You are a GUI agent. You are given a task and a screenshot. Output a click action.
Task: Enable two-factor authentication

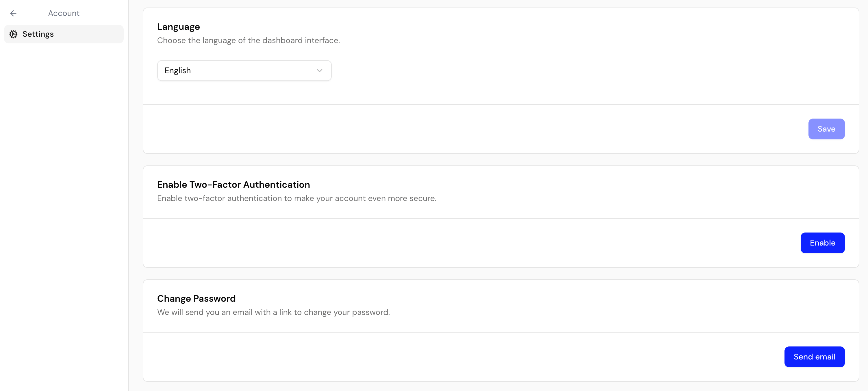822,243
